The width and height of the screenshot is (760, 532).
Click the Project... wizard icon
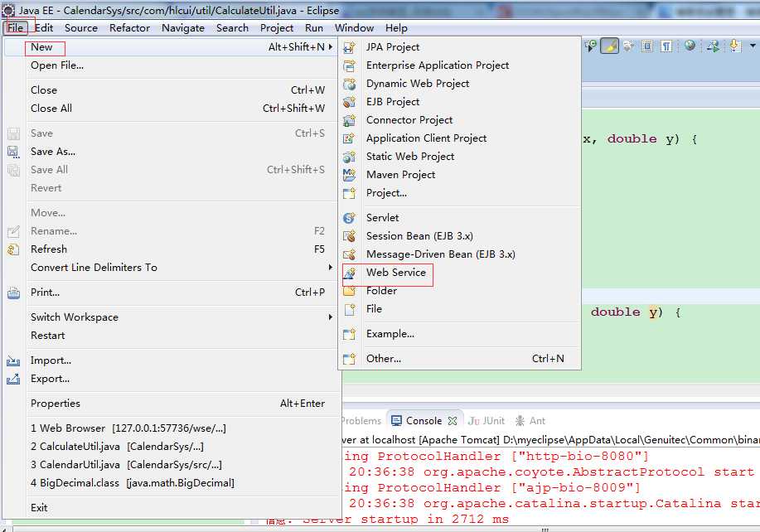(349, 194)
